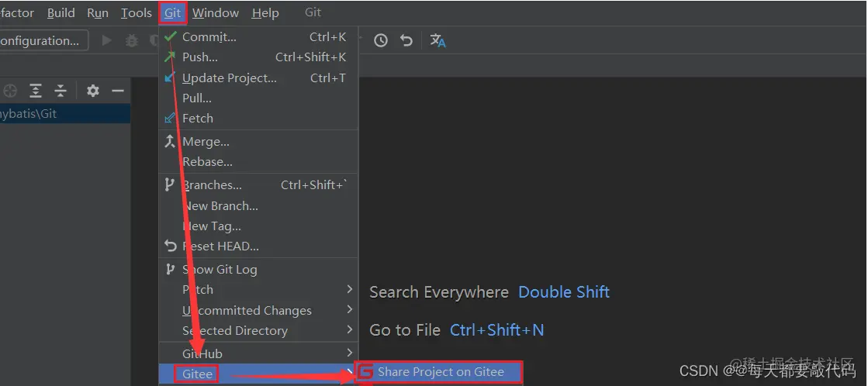Open Branches... from the Git menu
This screenshot has height=386, width=868.
point(258,185)
